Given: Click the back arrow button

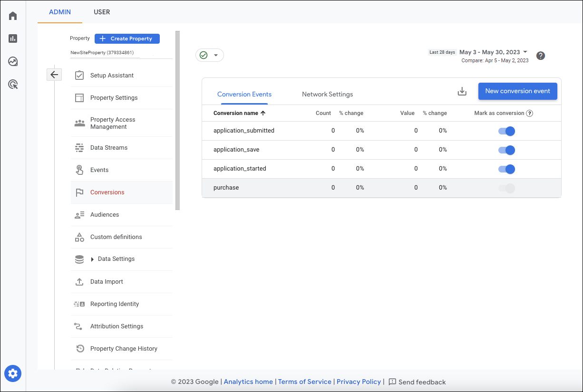Looking at the screenshot, I should point(54,75).
